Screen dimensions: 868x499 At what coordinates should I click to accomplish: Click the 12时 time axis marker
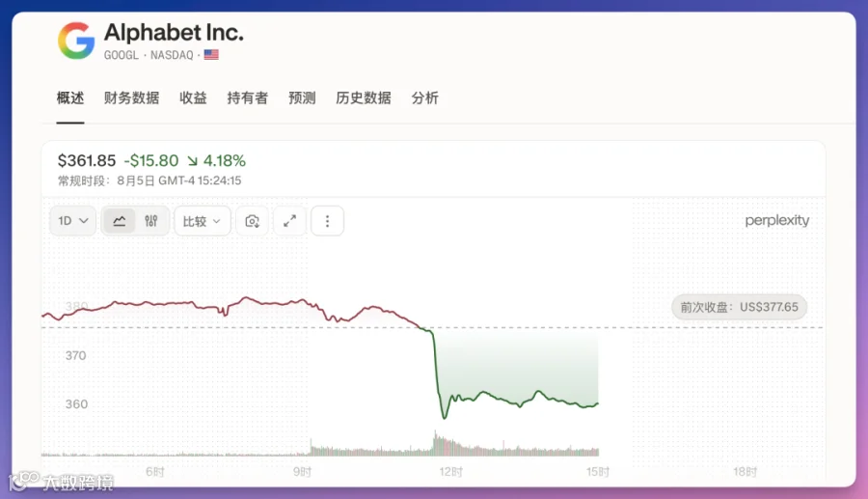[450, 472]
